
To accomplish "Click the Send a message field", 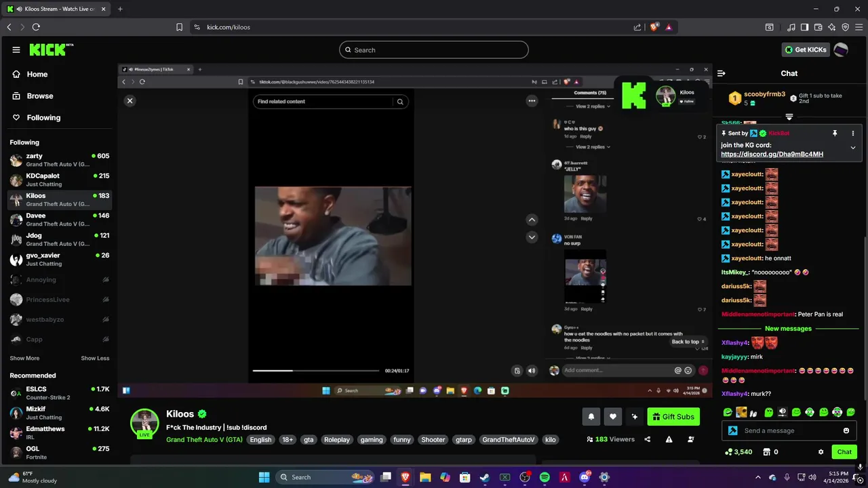I will (x=790, y=430).
